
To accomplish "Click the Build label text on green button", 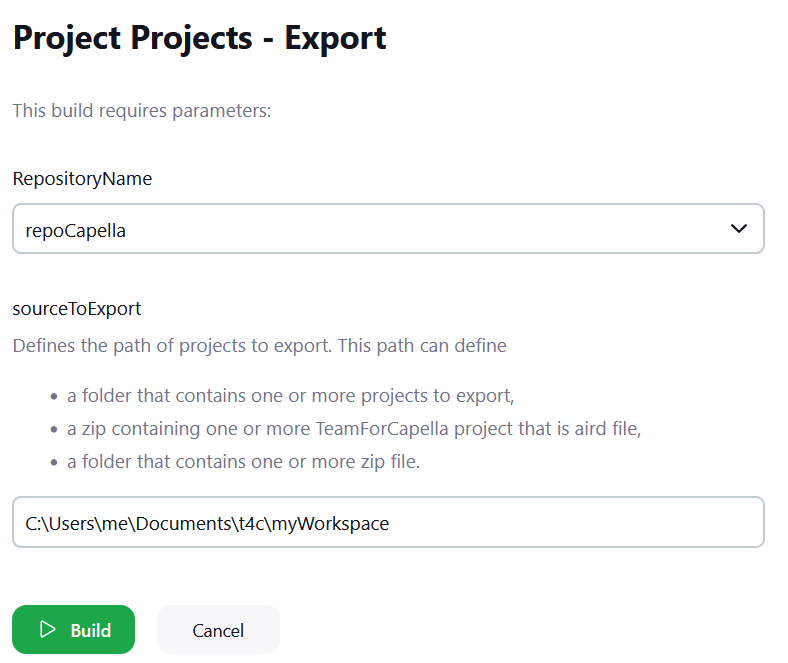I will coord(90,630).
